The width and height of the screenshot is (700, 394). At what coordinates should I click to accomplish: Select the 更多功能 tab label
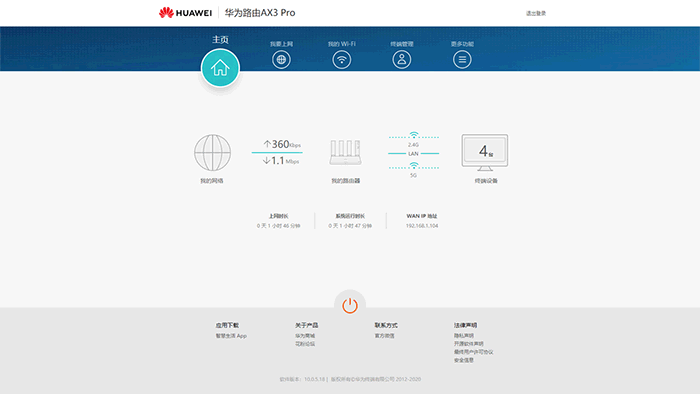(x=462, y=44)
